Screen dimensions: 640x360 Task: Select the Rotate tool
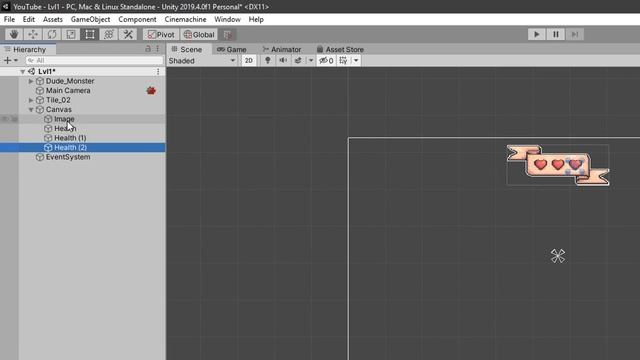point(52,34)
